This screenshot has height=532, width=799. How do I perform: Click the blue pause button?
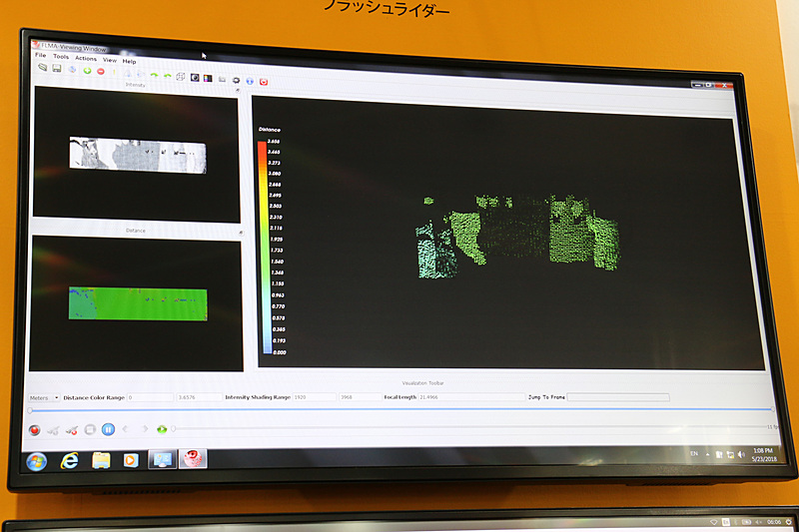click(x=108, y=429)
